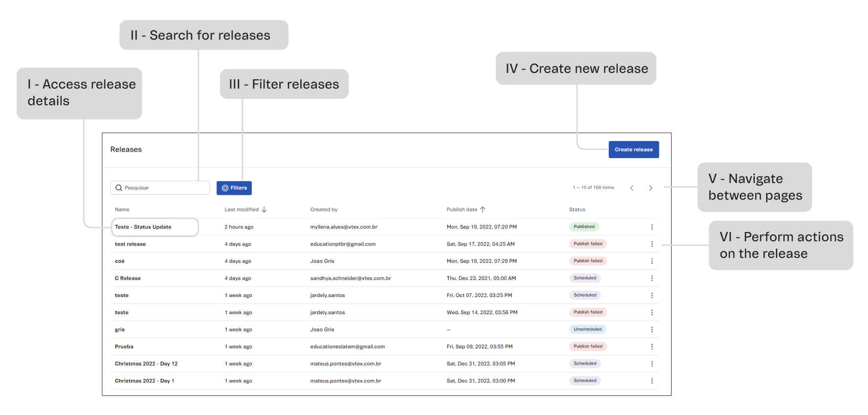Go to next page of releases
The width and height of the screenshot is (868, 415).
click(x=651, y=188)
